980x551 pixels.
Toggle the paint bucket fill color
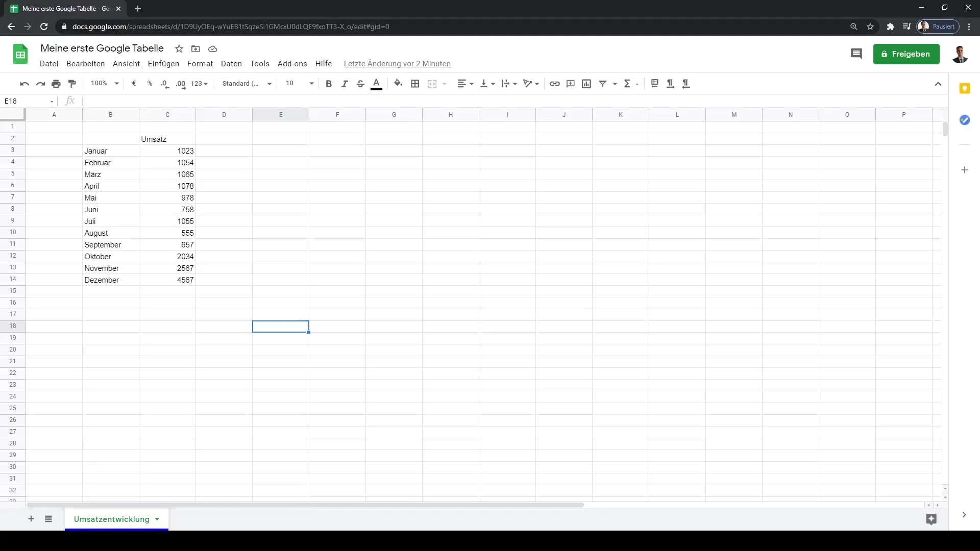(398, 84)
